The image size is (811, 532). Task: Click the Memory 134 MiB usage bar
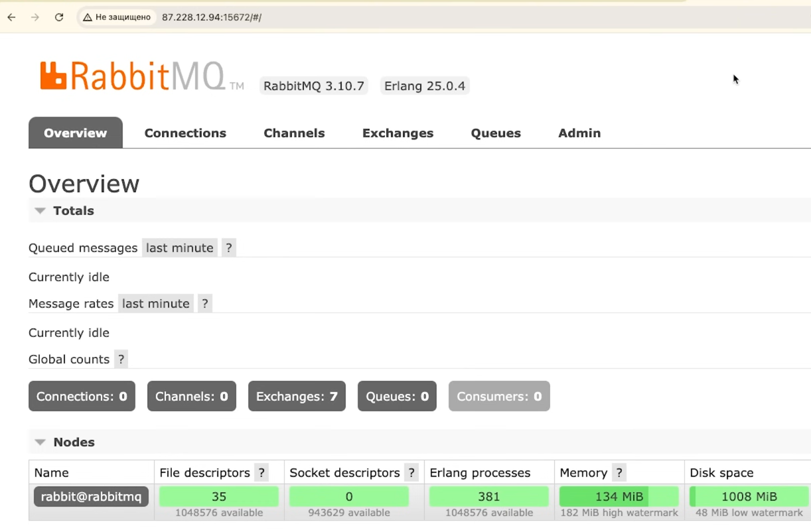point(619,496)
